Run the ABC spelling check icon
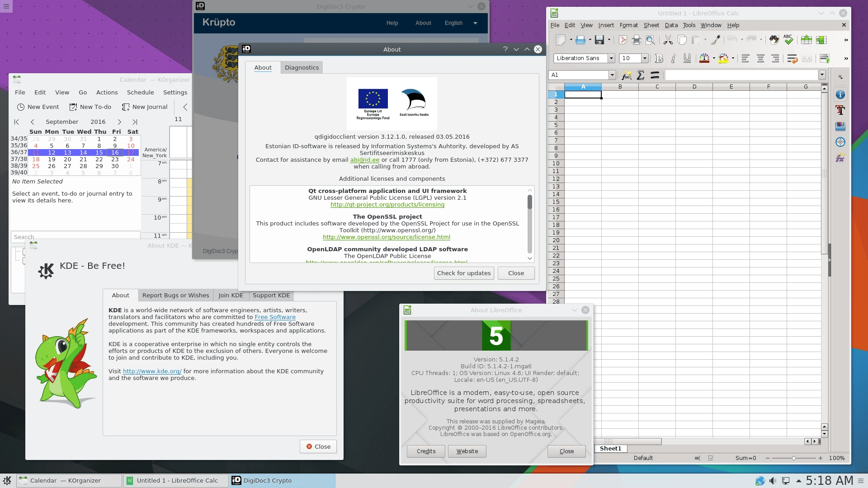The width and height of the screenshot is (868, 488). pos(788,40)
